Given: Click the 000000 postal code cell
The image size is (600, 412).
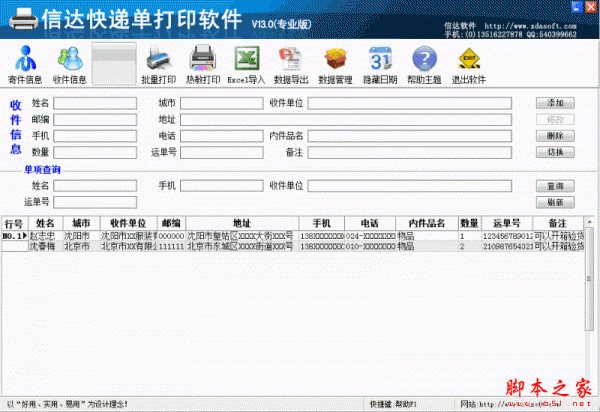Looking at the screenshot, I should click(171, 236).
